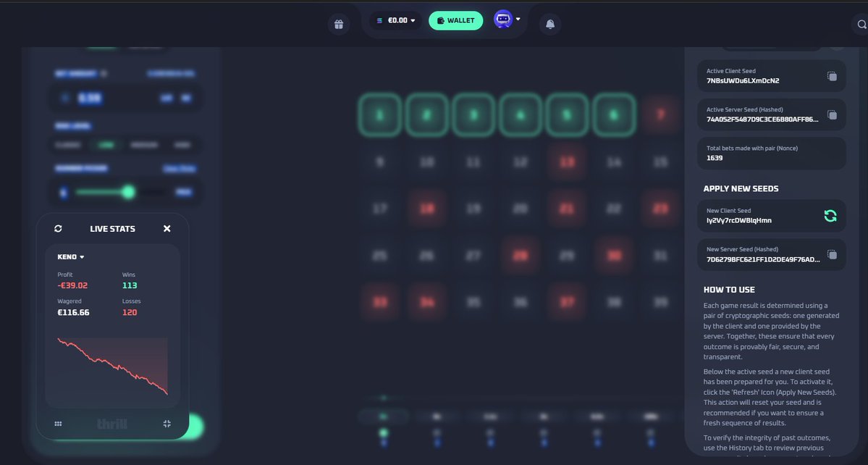Click the losses count '120'
This screenshot has height=465, width=868.
click(130, 313)
